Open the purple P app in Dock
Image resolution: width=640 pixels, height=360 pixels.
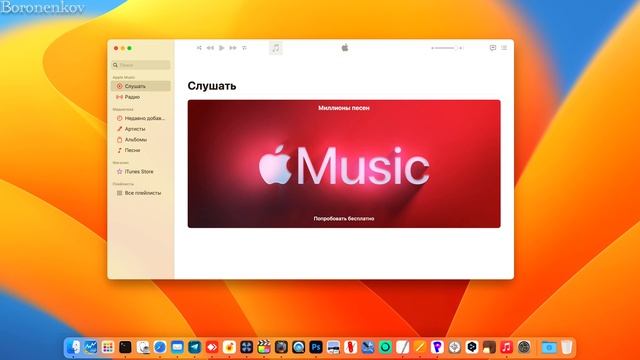[x=437, y=347]
